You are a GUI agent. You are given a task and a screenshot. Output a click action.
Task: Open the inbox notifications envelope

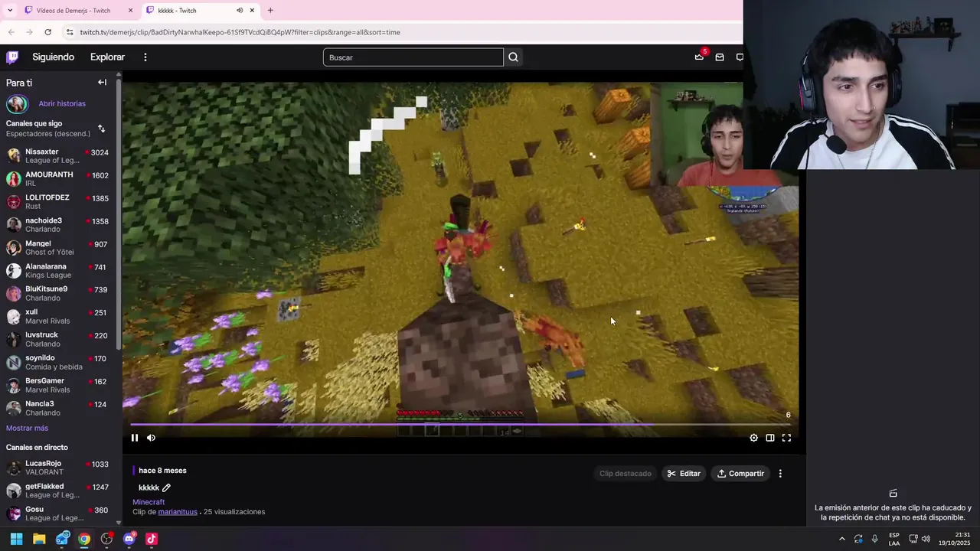point(720,57)
